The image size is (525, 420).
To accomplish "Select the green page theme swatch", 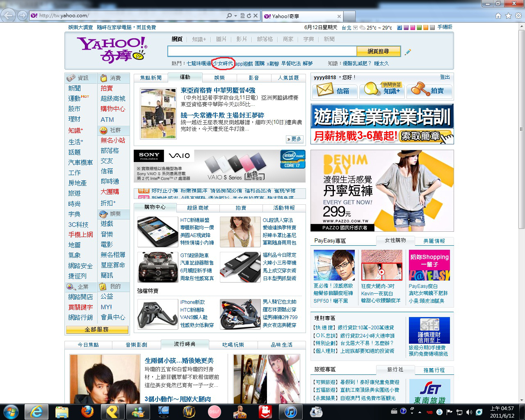I will 419,27.
